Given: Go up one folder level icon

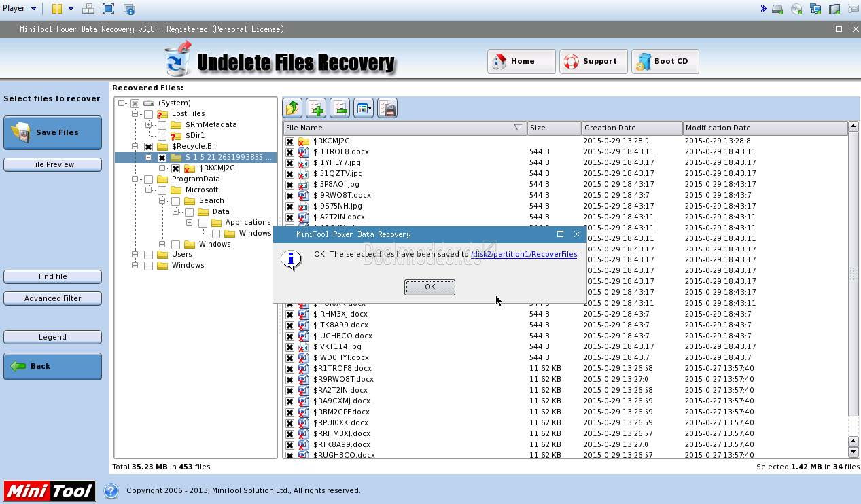Looking at the screenshot, I should (292, 108).
